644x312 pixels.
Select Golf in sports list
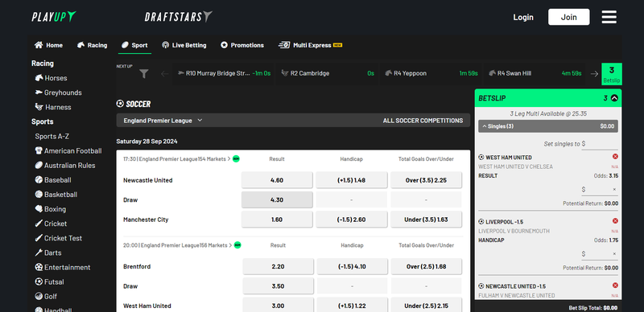point(46,297)
